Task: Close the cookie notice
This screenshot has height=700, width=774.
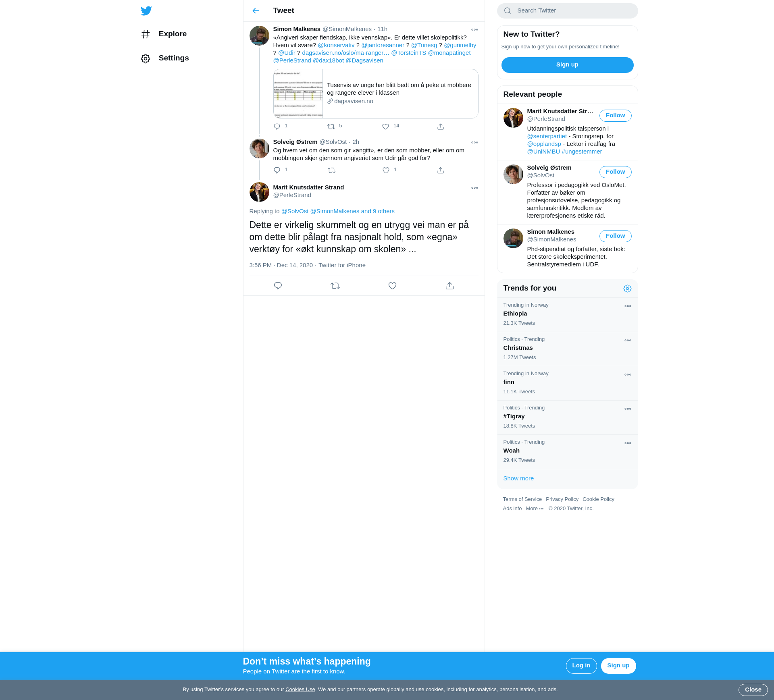Action: coord(753,690)
